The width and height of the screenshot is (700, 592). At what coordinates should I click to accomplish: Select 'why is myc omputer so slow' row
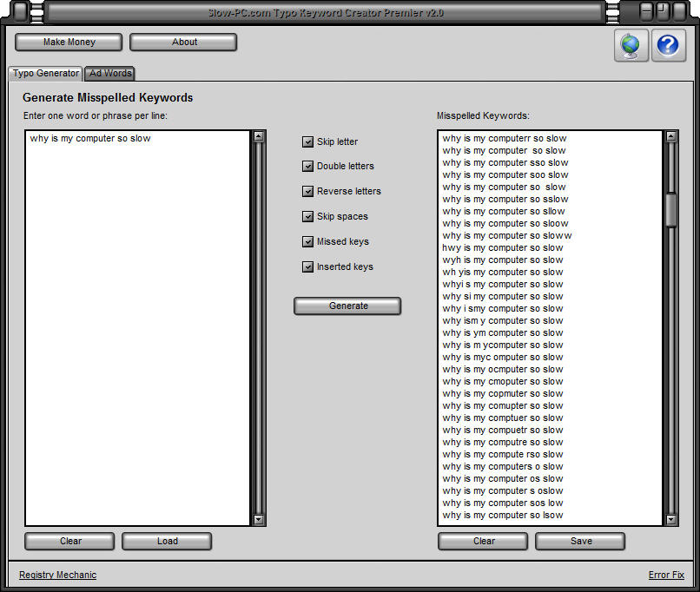(503, 358)
